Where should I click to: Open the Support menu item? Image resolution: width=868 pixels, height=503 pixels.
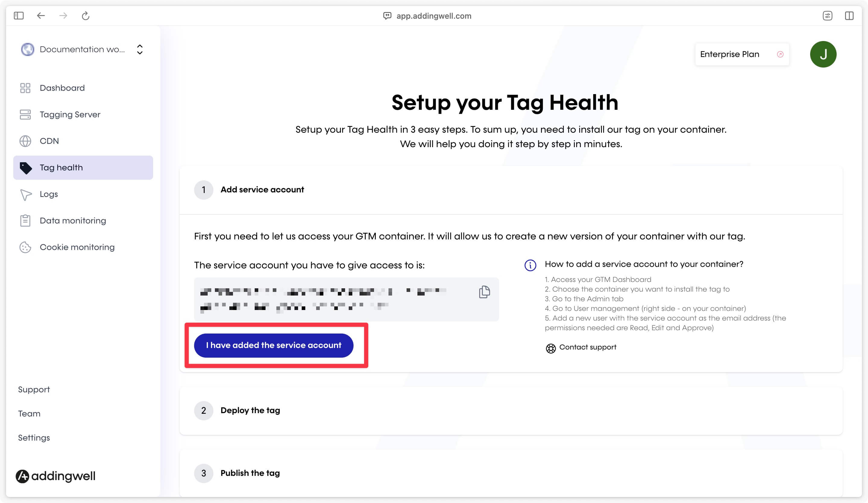pyautogui.click(x=34, y=389)
